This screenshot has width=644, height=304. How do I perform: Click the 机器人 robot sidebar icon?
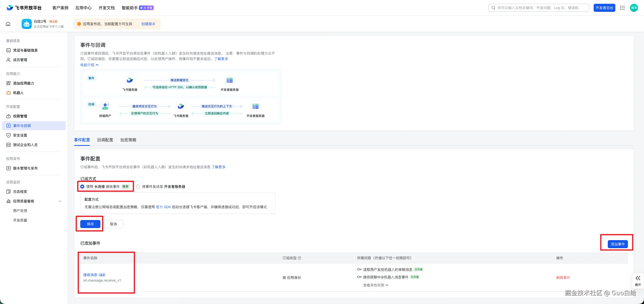9,93
